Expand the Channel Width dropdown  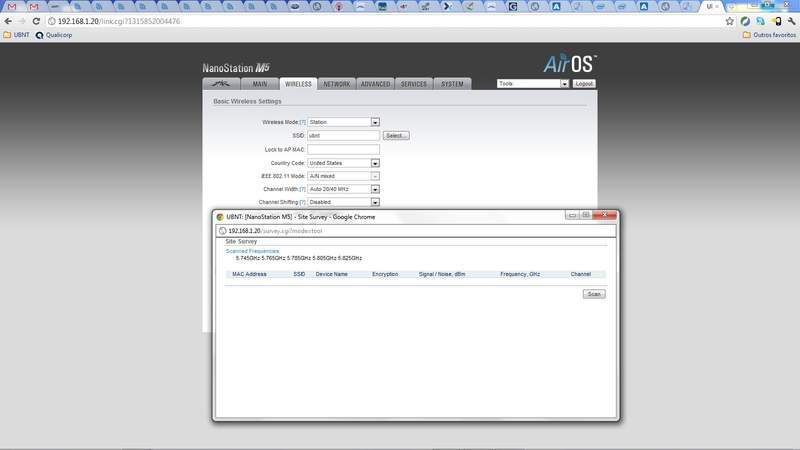(x=343, y=189)
